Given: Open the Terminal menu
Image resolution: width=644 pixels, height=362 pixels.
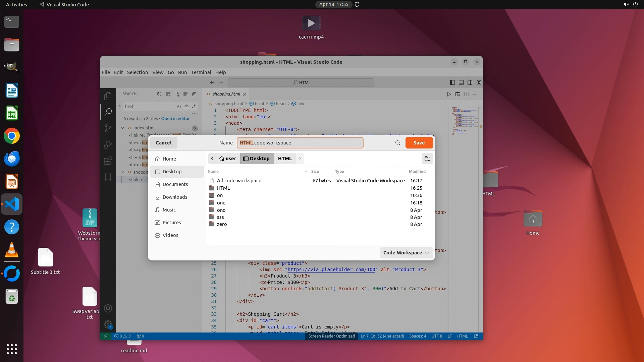Looking at the screenshot, I should click(201, 72).
